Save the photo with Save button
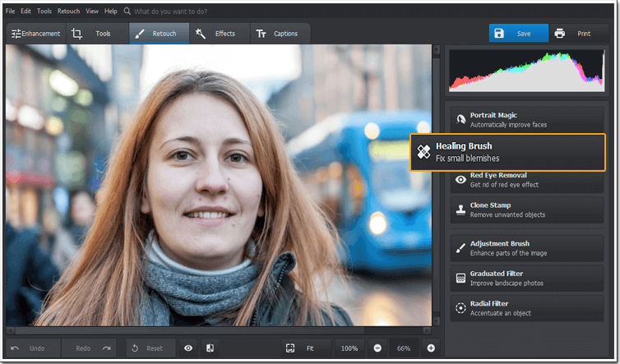 click(519, 34)
